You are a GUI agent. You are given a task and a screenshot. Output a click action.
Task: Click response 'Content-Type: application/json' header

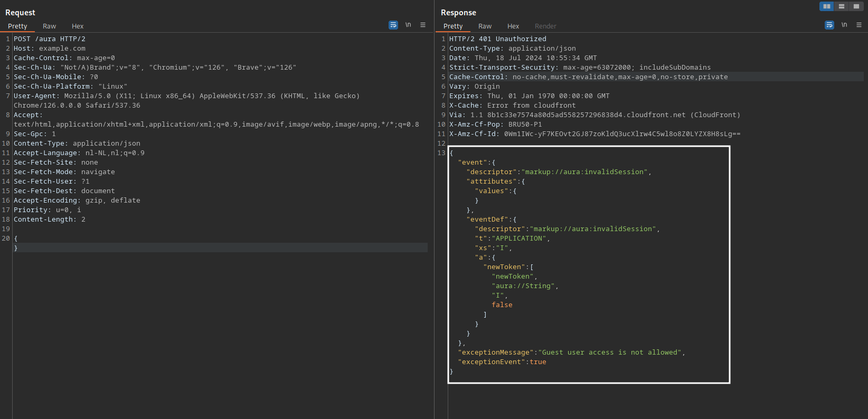[513, 49]
